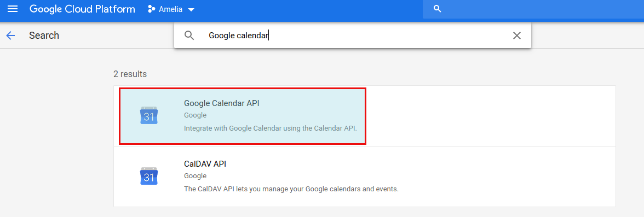
Task: Open the Amelia project selector
Action: point(171,9)
